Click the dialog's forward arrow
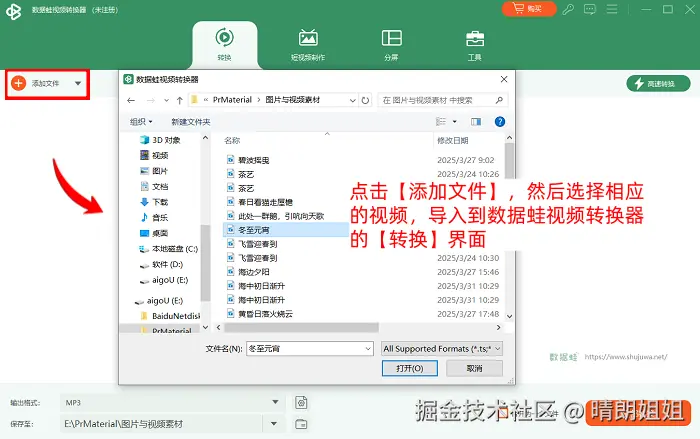Screen dimensions: 700x439 151,100
